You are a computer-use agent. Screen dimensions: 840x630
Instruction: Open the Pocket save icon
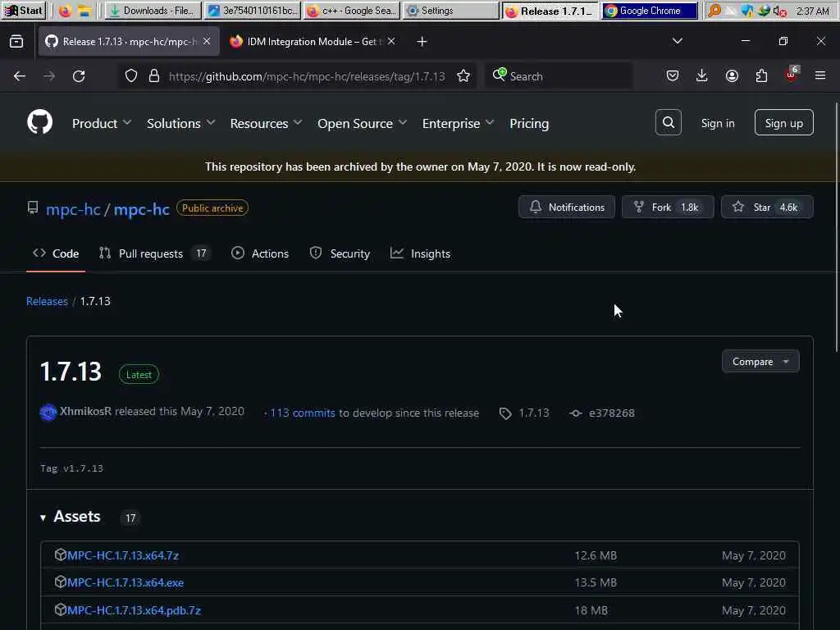coord(673,75)
